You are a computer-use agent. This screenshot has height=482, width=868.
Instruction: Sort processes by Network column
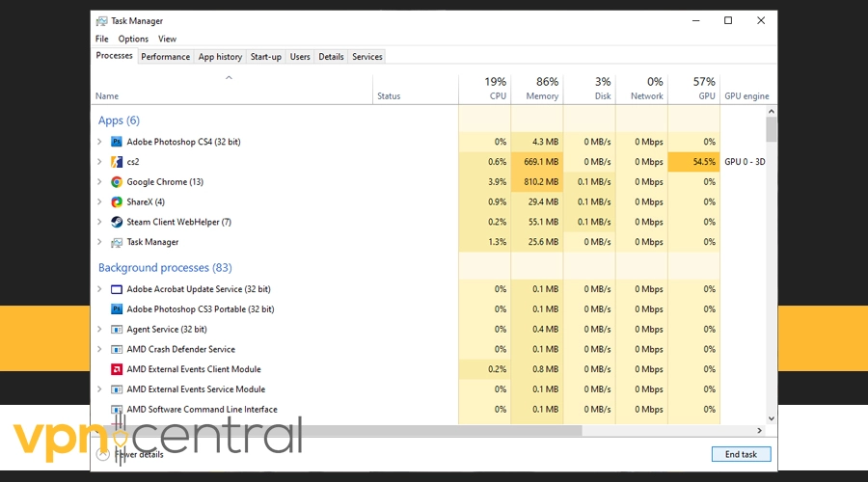(x=641, y=89)
